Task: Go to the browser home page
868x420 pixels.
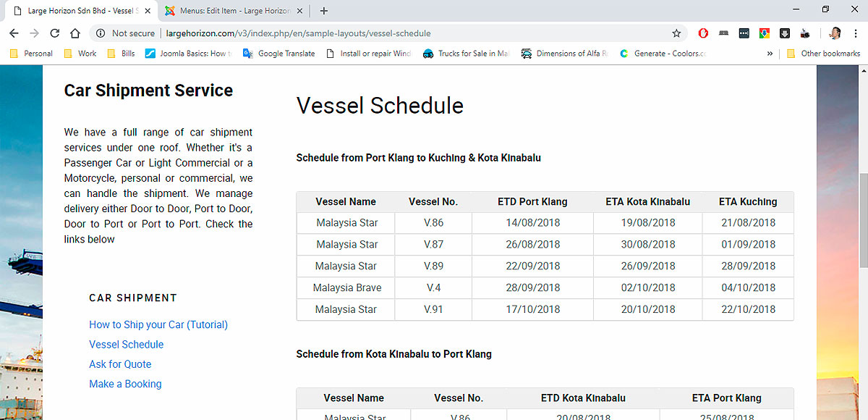Action: point(75,33)
